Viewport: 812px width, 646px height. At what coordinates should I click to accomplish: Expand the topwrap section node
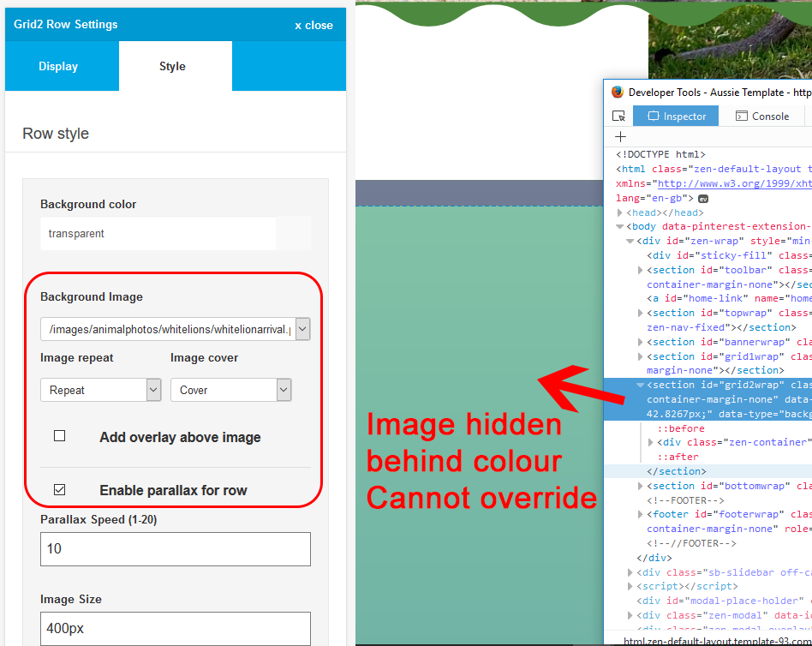click(x=641, y=313)
